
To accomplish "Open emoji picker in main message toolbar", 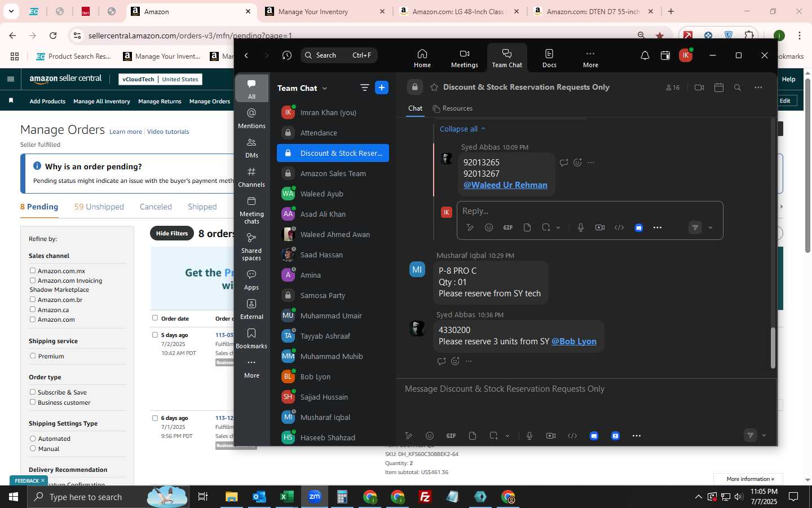I will tap(430, 436).
